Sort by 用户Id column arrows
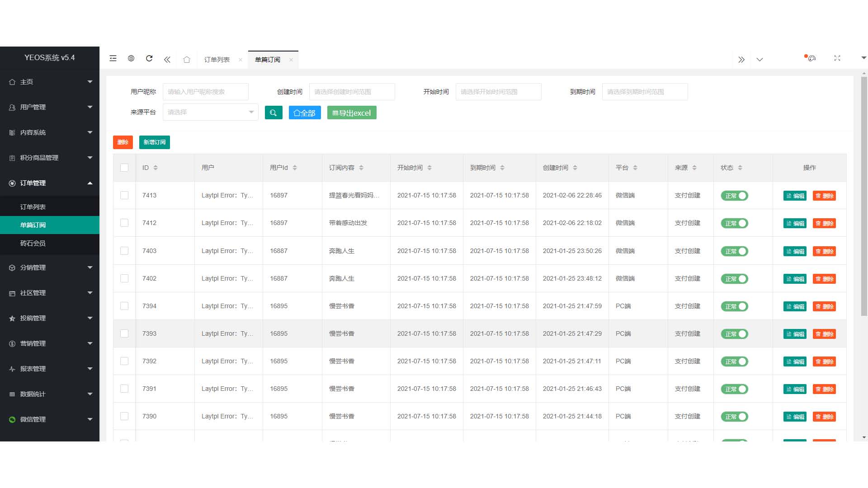The width and height of the screenshot is (868, 488). click(x=295, y=168)
